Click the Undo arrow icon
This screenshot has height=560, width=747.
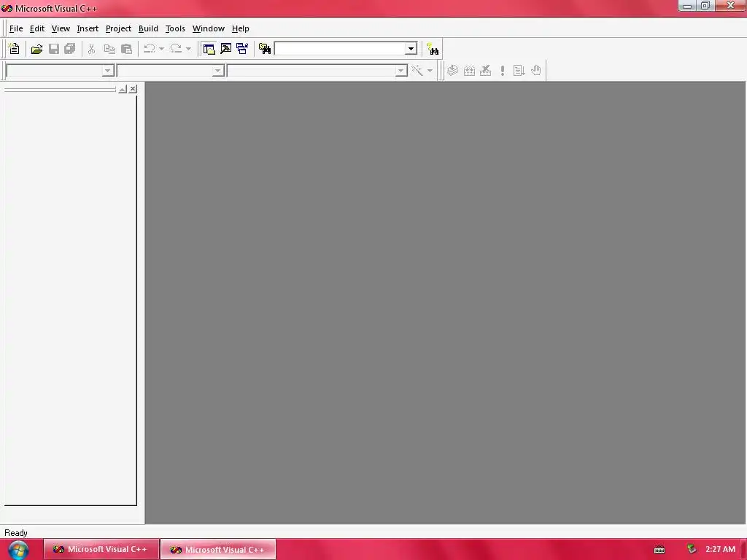pos(149,49)
